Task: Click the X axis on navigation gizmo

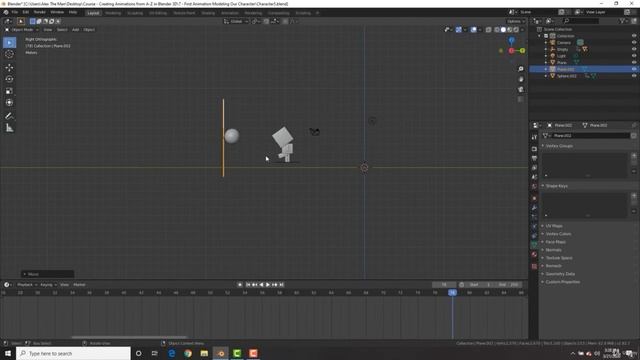Action: 511,51
